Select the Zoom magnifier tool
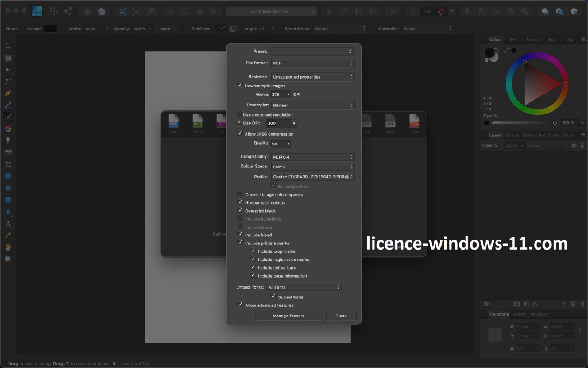Screen dimensions: 588x368 (8, 259)
